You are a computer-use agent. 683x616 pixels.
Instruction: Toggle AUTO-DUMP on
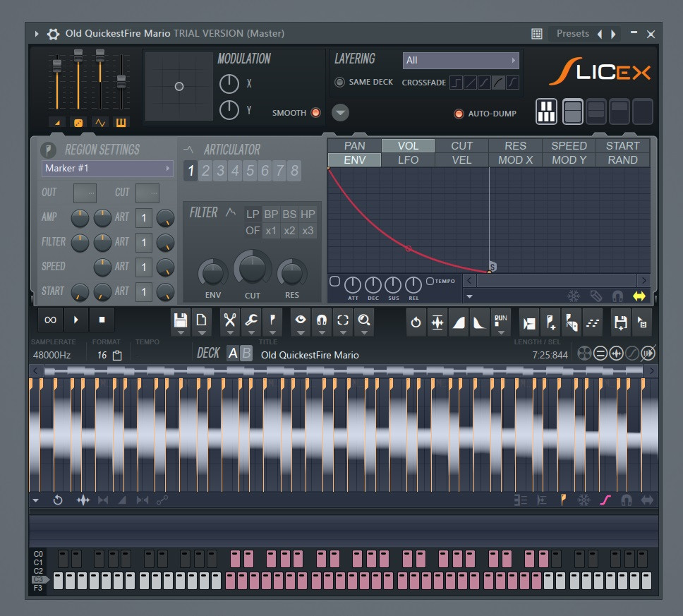pos(459,113)
